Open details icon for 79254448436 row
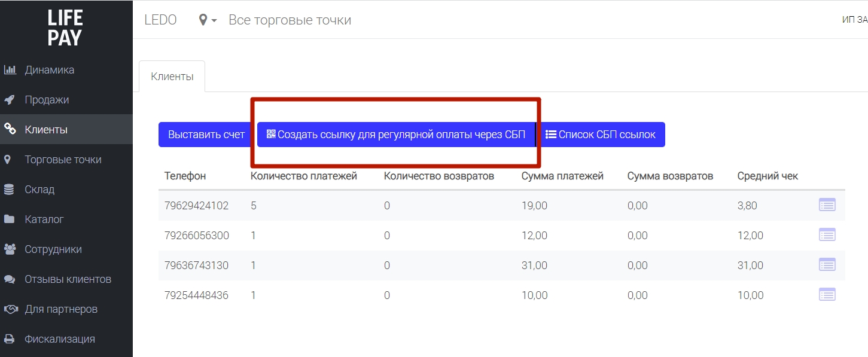Viewport: 868px width, 357px height. tap(827, 295)
